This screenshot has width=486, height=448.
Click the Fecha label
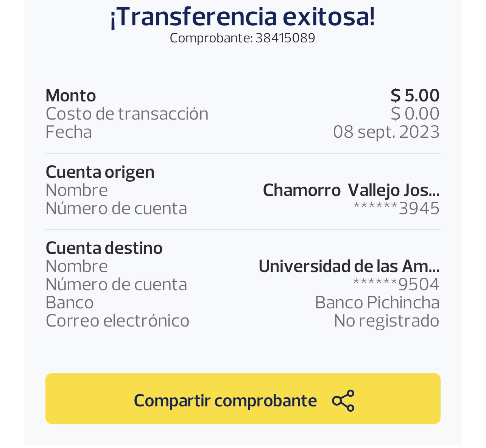coord(69,132)
